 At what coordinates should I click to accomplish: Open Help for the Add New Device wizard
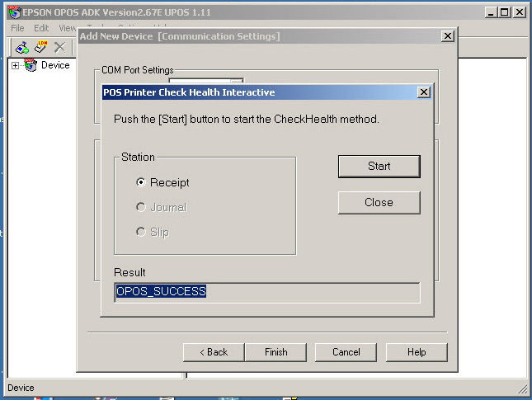coord(417,352)
